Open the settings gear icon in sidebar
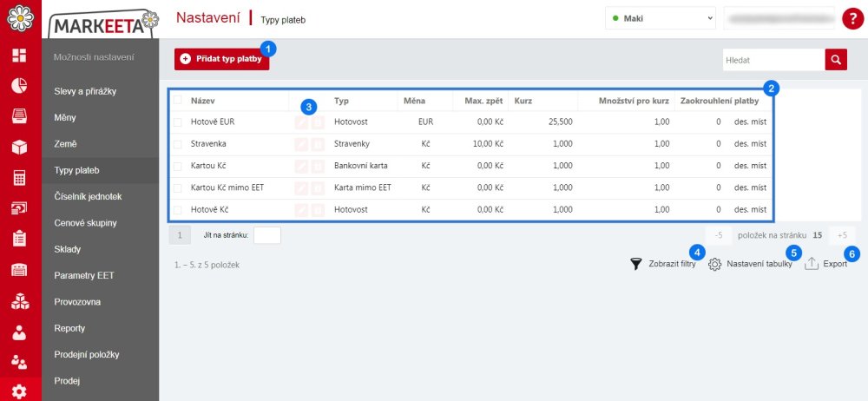The width and height of the screenshot is (868, 401). click(x=19, y=391)
